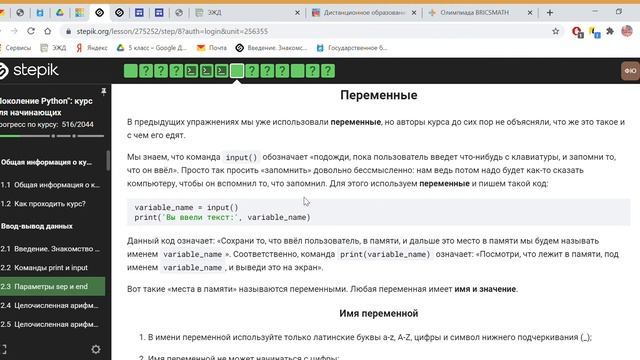Open the Яндекс bookmark
This screenshot has height=360, width=640.
coord(92,48)
